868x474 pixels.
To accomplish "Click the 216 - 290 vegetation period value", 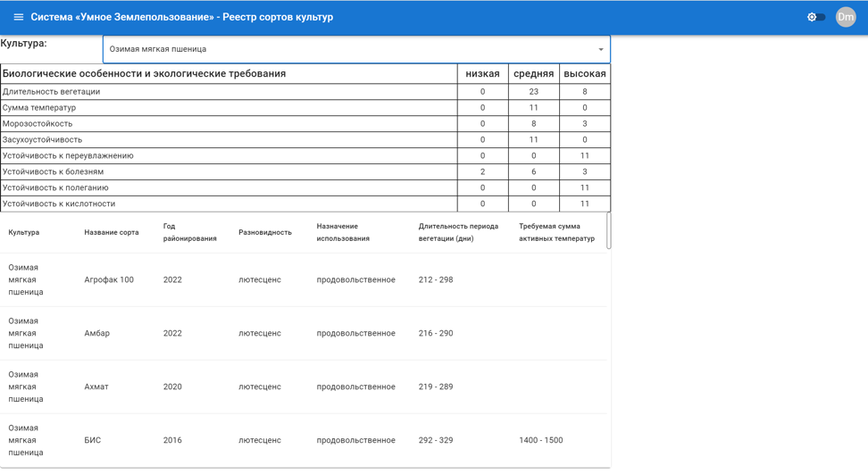I will coord(436,334).
